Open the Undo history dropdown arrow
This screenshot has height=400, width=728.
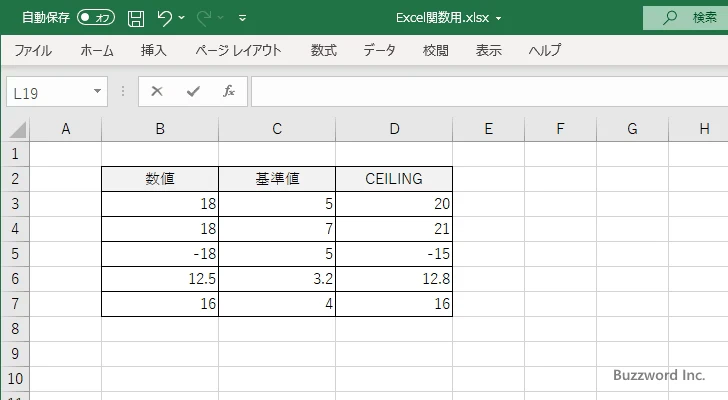pyautogui.click(x=182, y=18)
